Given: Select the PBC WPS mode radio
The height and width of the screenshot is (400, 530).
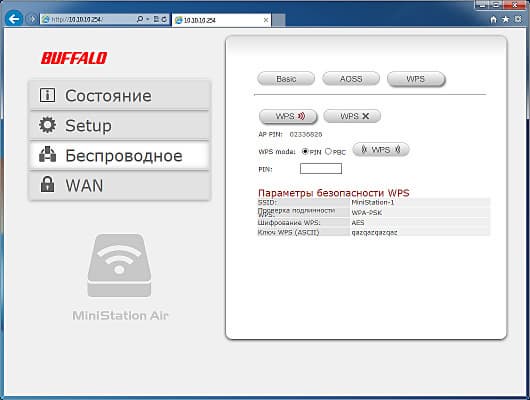Looking at the screenshot, I should pyautogui.click(x=328, y=151).
